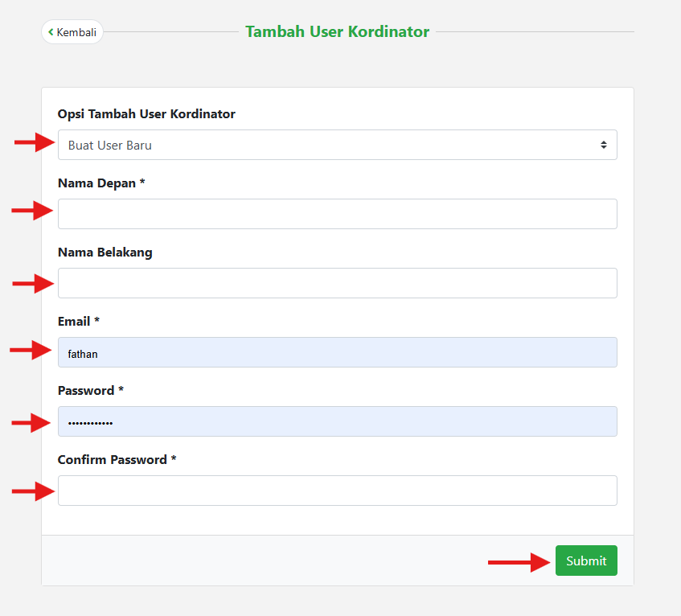Click the Email label text
681x616 pixels.
pos(78,322)
